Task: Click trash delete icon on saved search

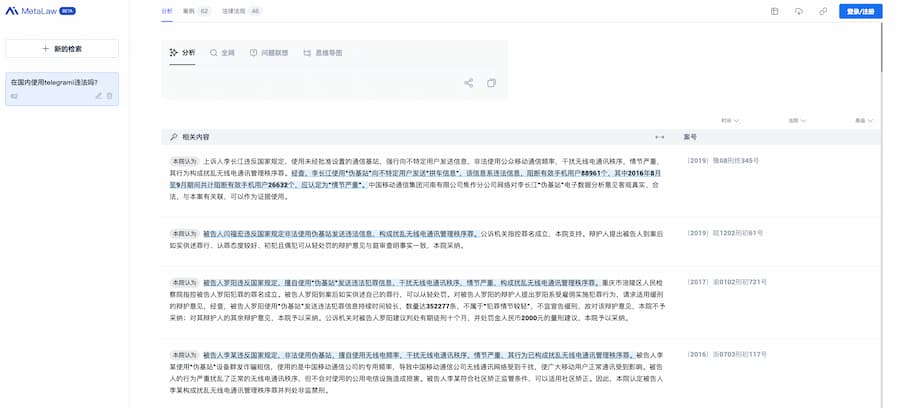Action: click(110, 96)
